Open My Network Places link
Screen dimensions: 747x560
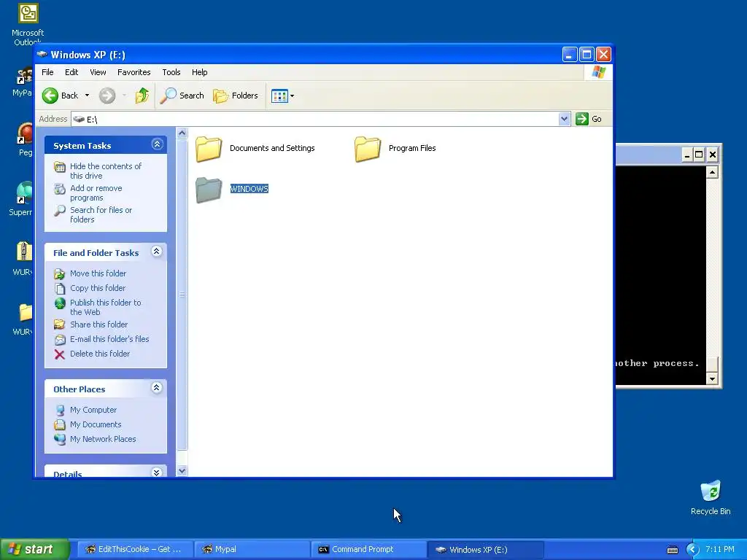(103, 439)
